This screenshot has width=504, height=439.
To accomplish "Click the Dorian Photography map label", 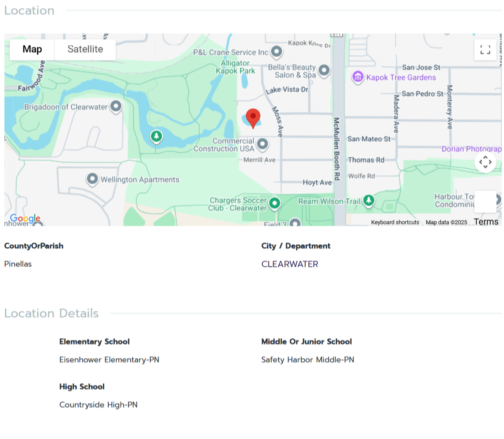I will point(471,149).
